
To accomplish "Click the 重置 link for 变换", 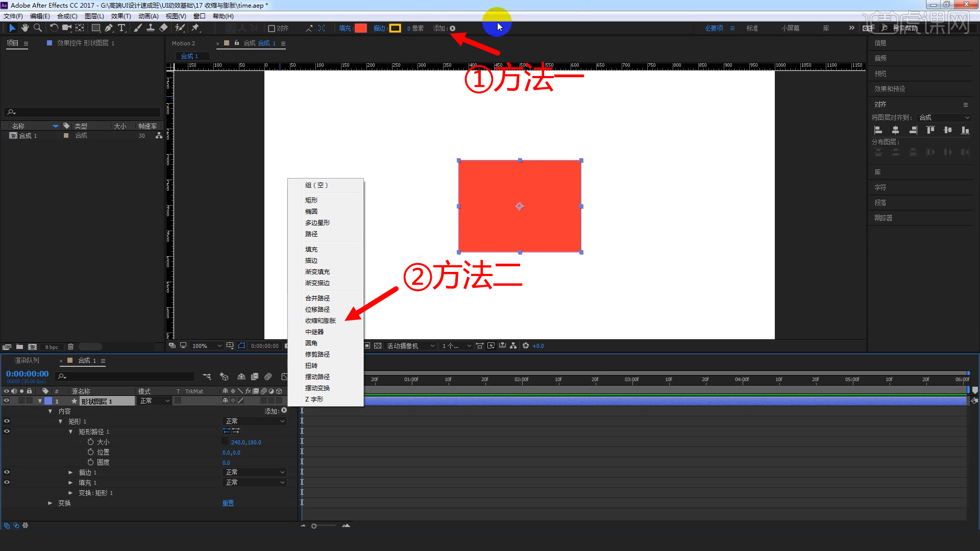I will [228, 503].
